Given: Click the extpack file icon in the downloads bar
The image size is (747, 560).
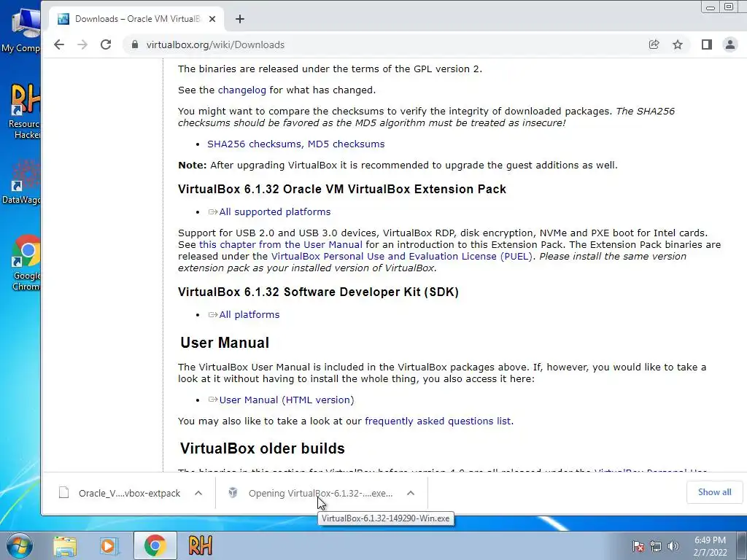Looking at the screenshot, I should point(64,493).
